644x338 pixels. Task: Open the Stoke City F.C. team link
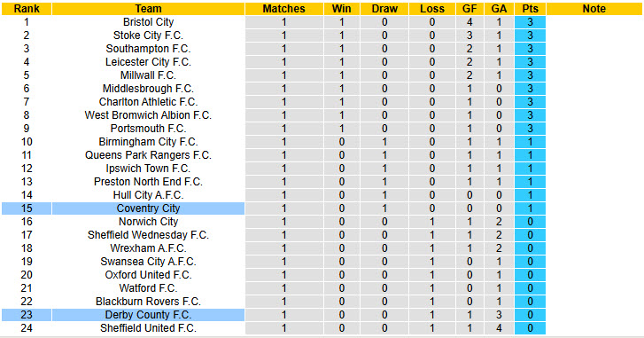click(148, 35)
